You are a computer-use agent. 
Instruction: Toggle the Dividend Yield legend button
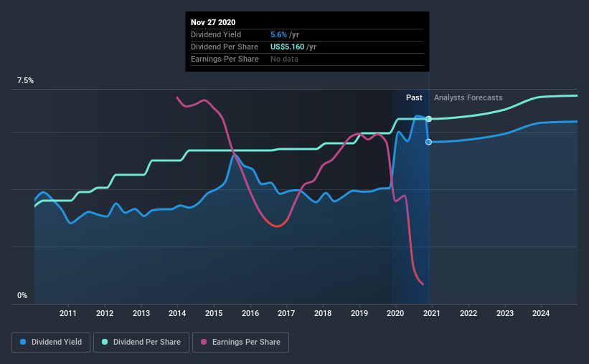click(51, 343)
